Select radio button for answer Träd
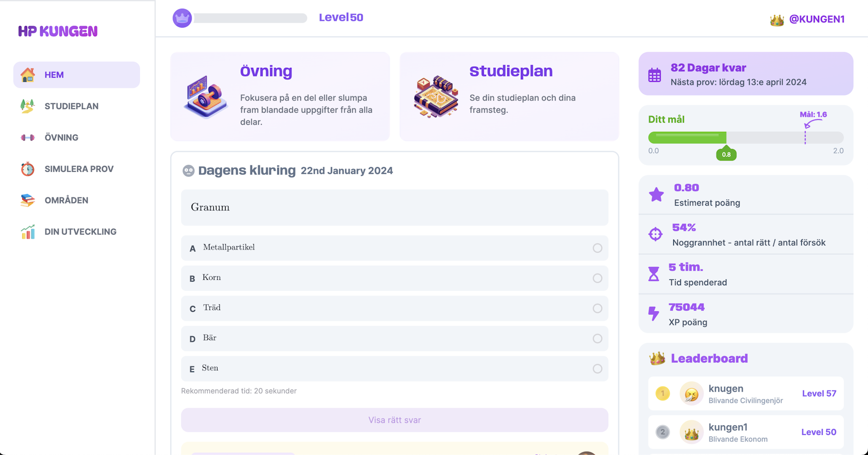 pyautogui.click(x=597, y=309)
